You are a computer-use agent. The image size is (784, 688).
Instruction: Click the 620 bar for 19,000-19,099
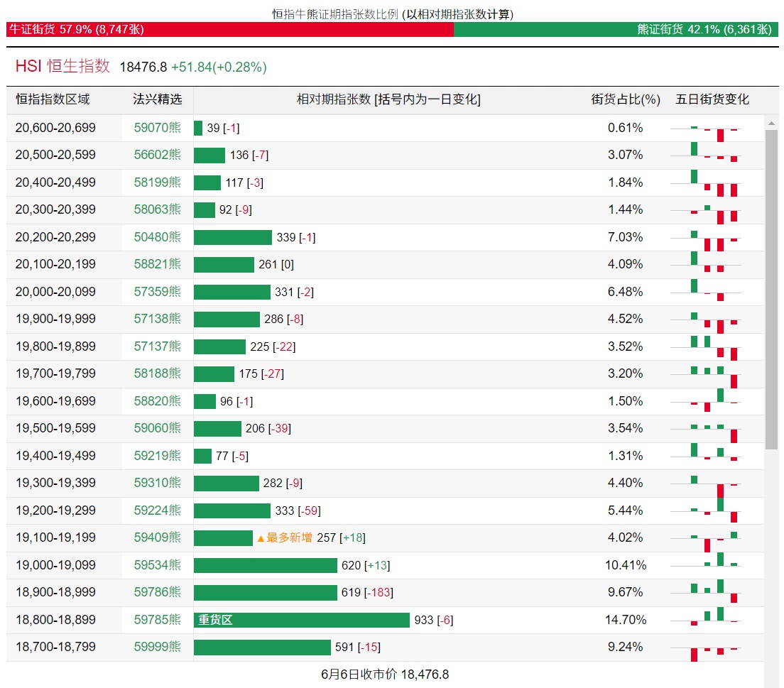[x=265, y=565]
